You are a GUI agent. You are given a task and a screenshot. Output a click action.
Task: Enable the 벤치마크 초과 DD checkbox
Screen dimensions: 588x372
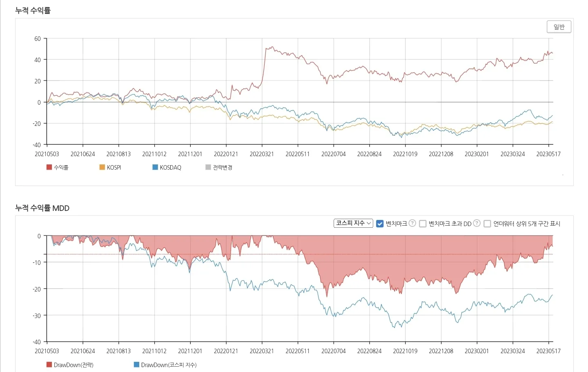(423, 224)
